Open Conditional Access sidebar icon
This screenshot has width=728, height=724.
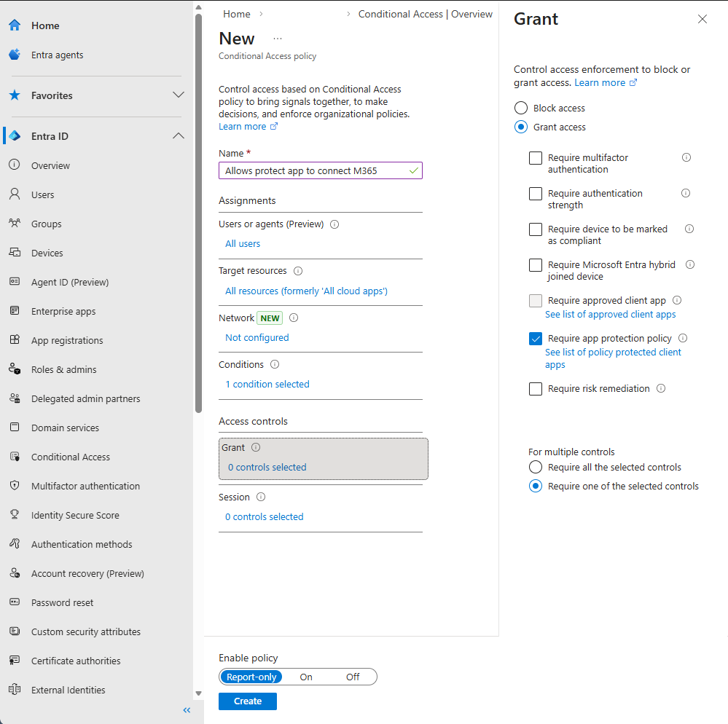coord(15,457)
